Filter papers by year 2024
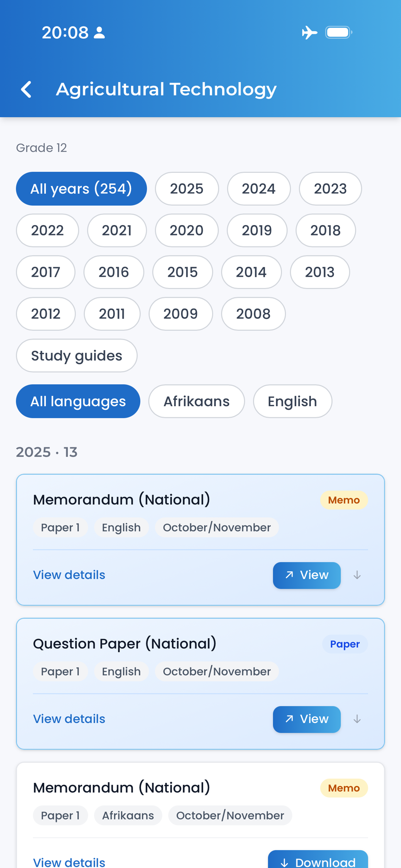The image size is (401, 868). 259,189
